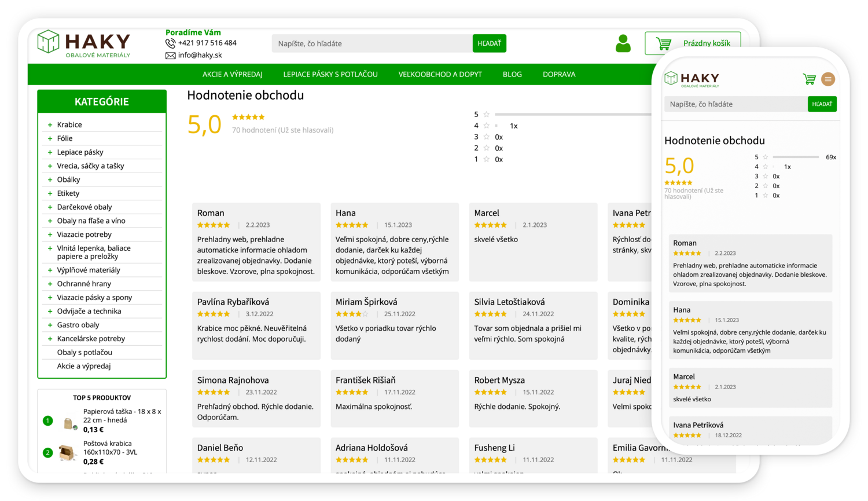This screenshot has height=501, width=868.
Task: Open Akcie a výpredaj sidebar link
Action: [x=84, y=366]
